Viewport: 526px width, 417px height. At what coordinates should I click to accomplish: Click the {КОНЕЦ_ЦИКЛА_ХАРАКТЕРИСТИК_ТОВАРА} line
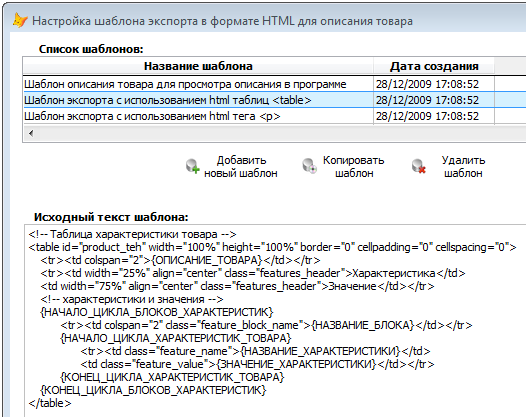172,377
